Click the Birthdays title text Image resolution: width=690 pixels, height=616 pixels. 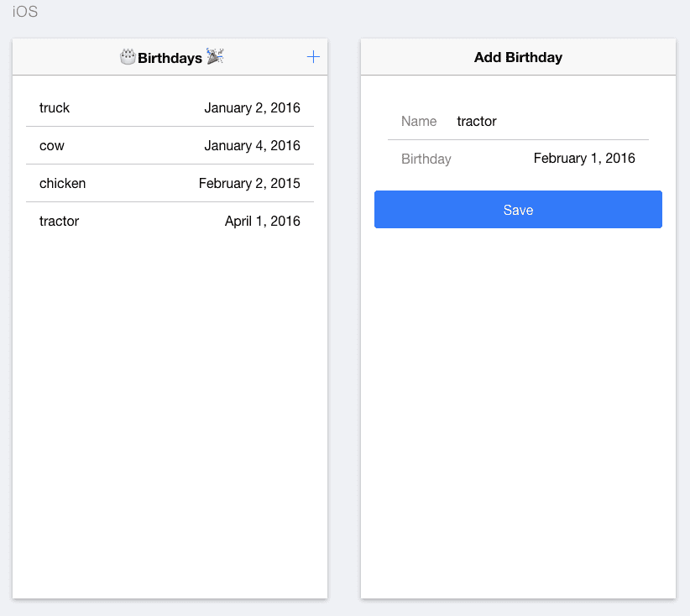(170, 58)
